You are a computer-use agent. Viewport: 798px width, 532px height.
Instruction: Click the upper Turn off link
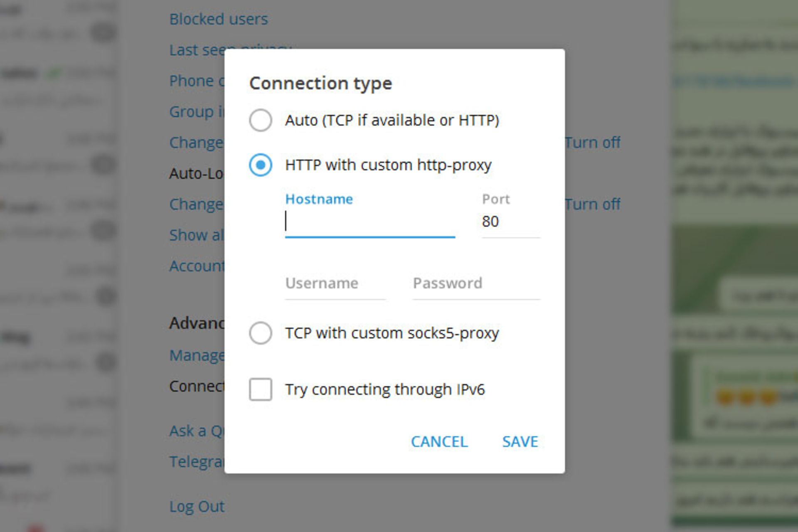592,143
